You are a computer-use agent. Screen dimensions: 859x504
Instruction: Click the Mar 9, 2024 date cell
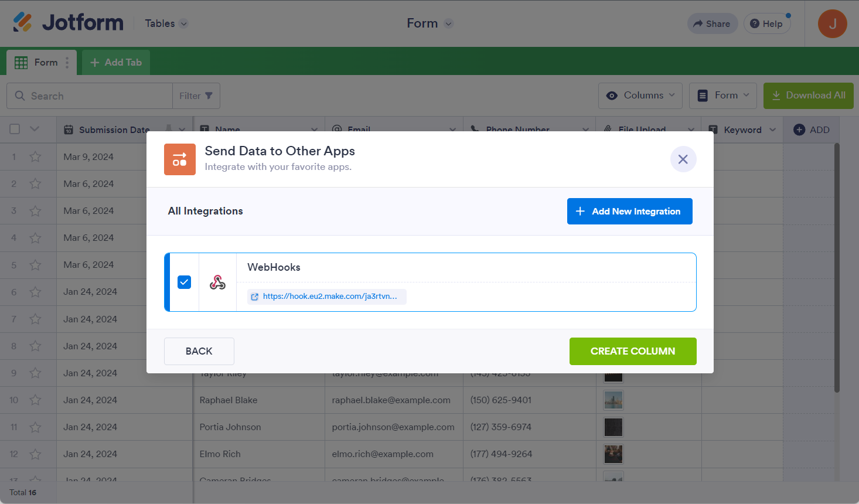tap(102, 157)
